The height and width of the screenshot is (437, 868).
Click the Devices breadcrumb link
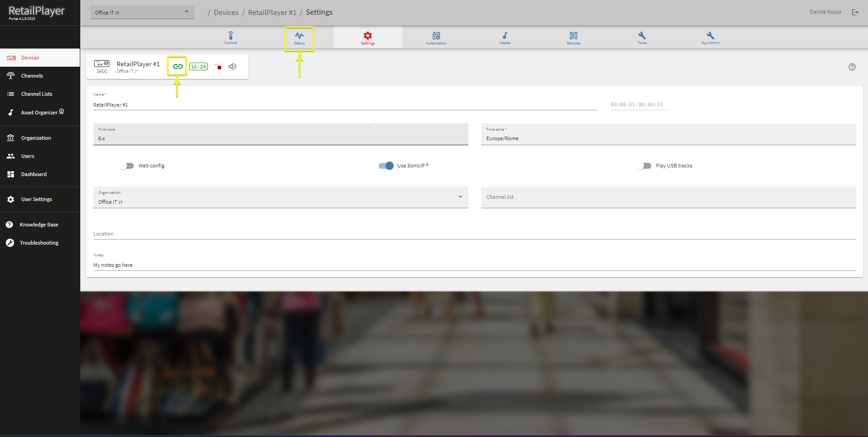(x=226, y=13)
